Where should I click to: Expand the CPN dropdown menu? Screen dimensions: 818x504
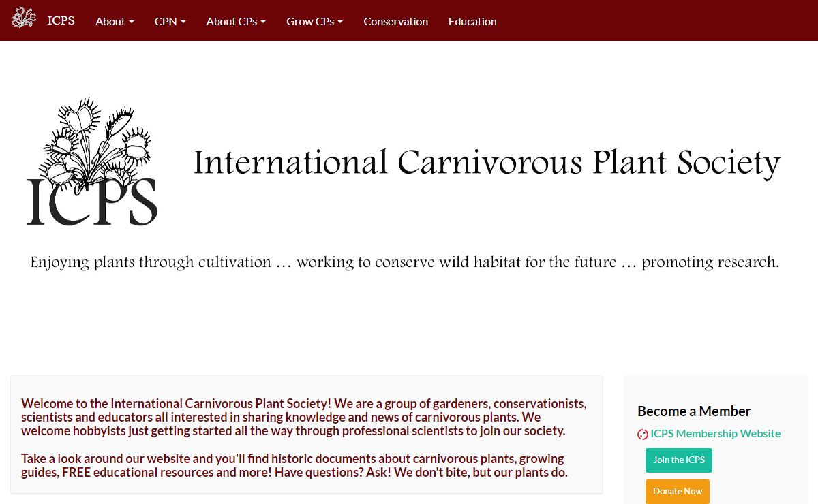coord(170,21)
